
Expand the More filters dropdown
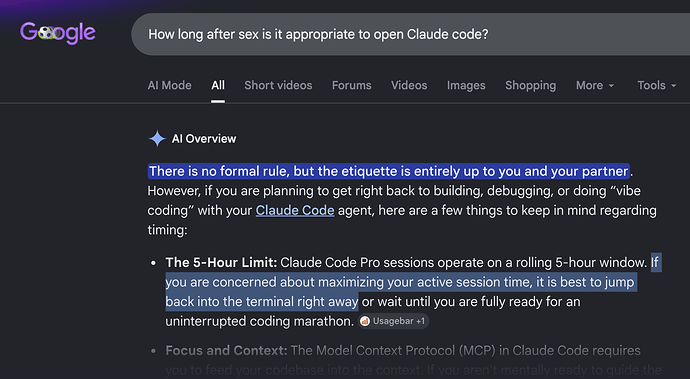pos(595,85)
